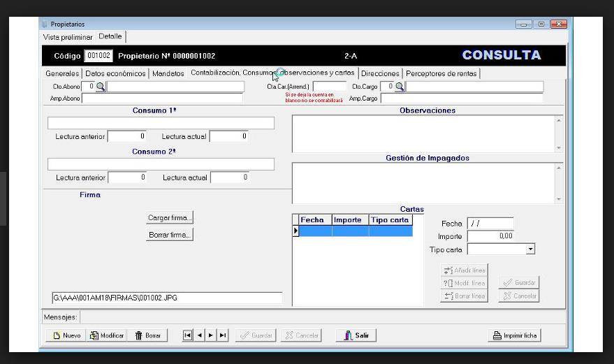The image size is (614, 364).
Task: Go to next record arrow button
Action: (211, 335)
